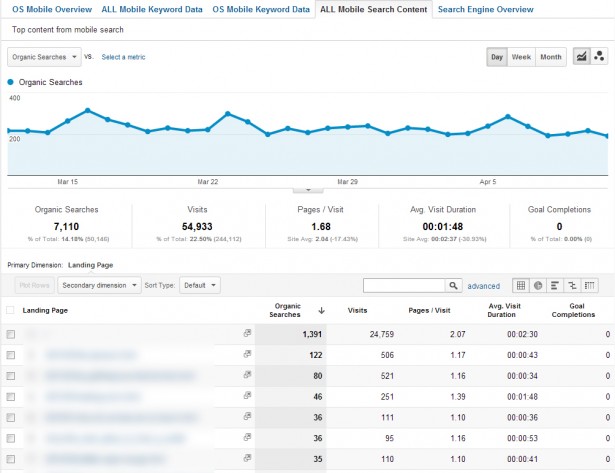The height and width of the screenshot is (473, 615).
Task: Click inside the table search field
Action: 404,286
